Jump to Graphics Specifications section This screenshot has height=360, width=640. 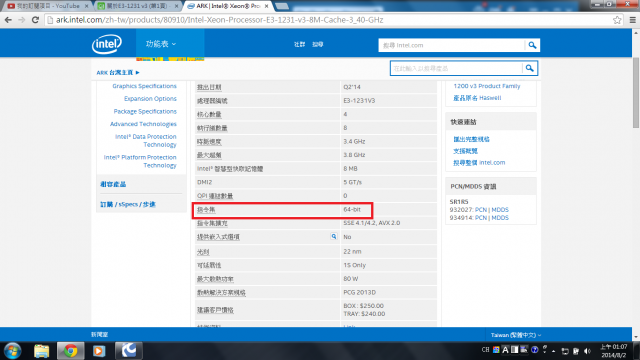click(144, 86)
